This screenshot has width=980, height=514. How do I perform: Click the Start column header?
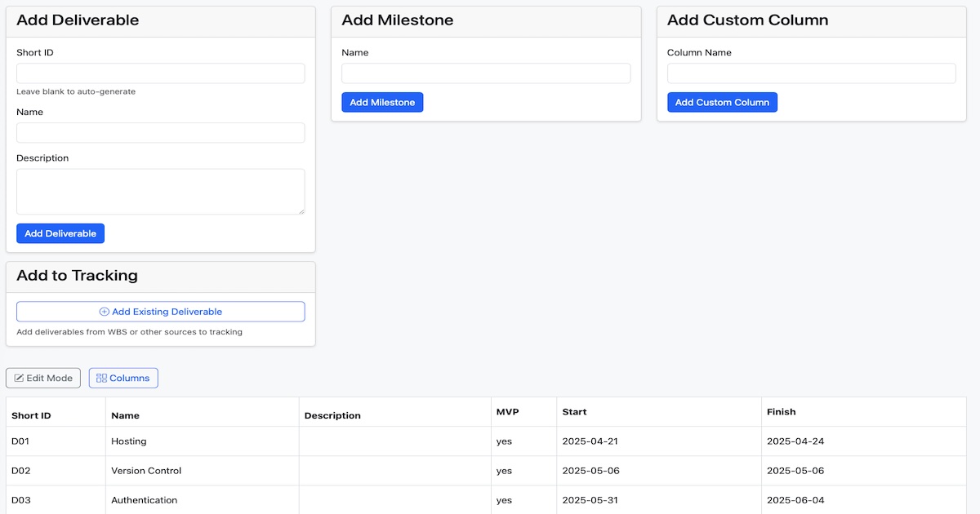(x=659, y=412)
